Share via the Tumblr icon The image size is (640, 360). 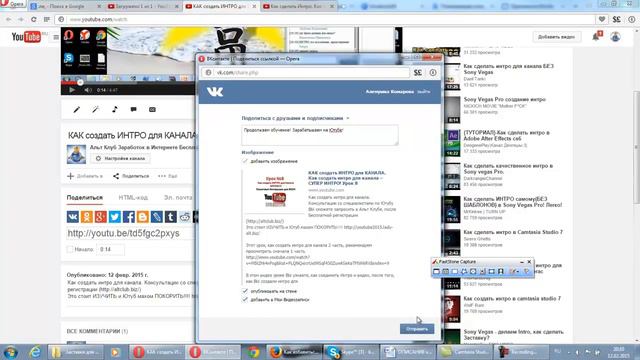point(171,216)
